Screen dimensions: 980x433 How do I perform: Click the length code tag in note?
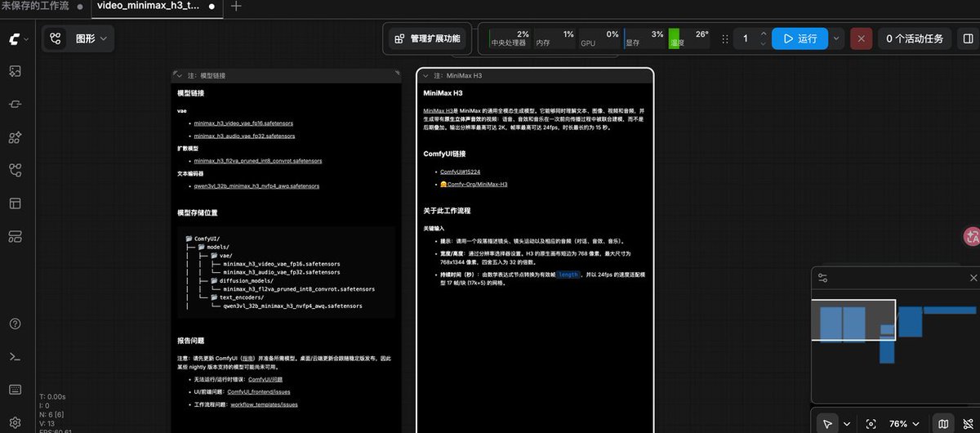pos(568,275)
